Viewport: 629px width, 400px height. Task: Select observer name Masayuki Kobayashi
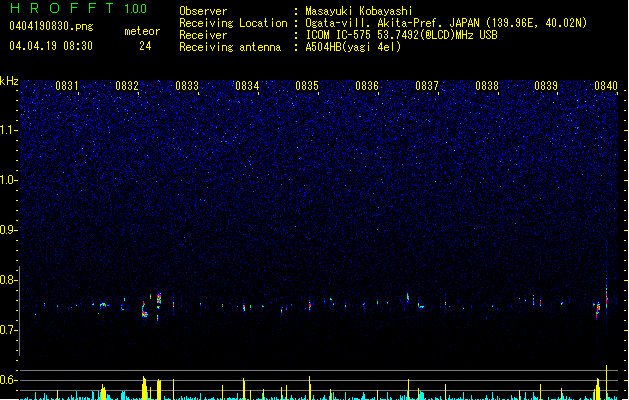(359, 11)
